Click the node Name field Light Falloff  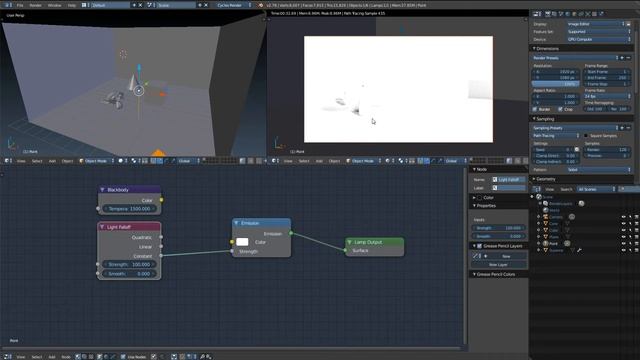click(x=509, y=180)
